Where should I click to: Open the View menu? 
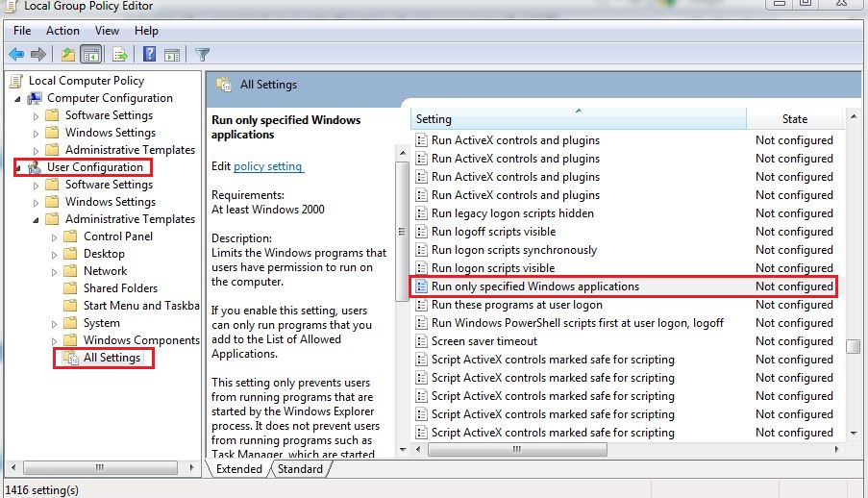click(x=107, y=31)
